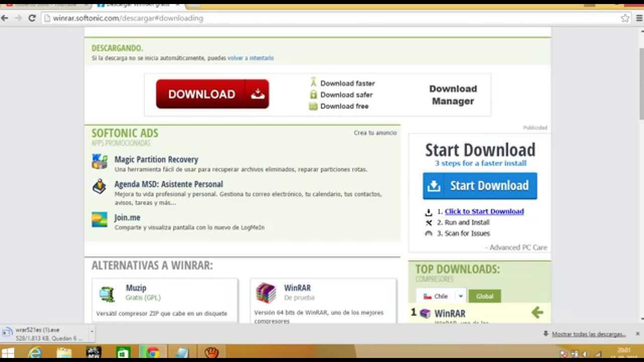Click the 'Download faster' text
Viewport: 644px width, 362px height.
tap(348, 83)
